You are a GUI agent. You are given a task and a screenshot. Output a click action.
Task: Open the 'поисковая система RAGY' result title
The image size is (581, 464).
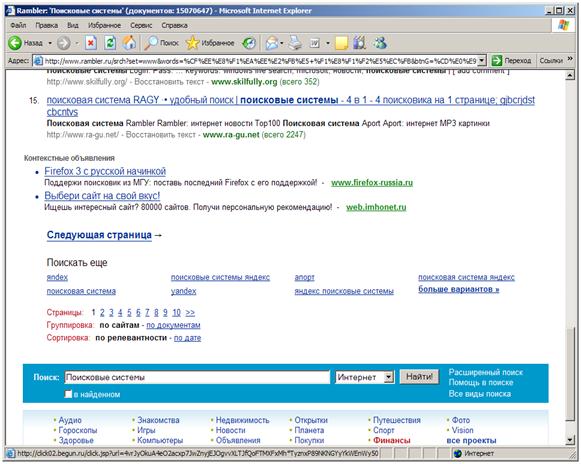tap(290, 106)
